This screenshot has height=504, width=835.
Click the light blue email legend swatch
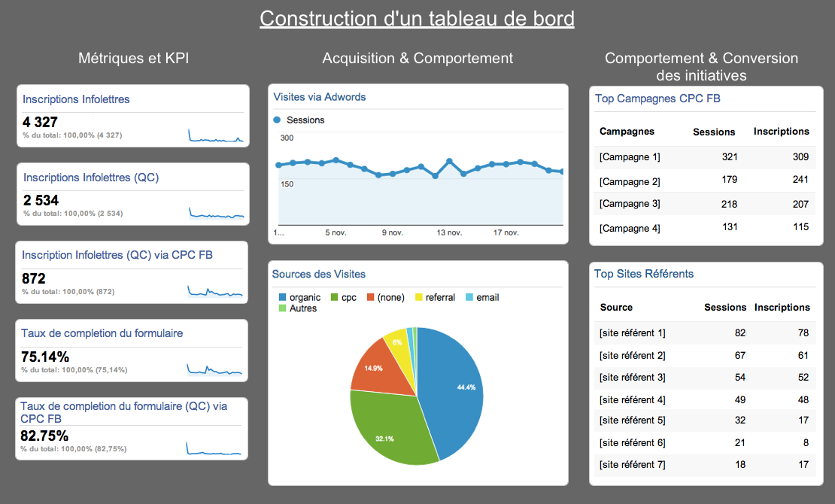point(469,297)
